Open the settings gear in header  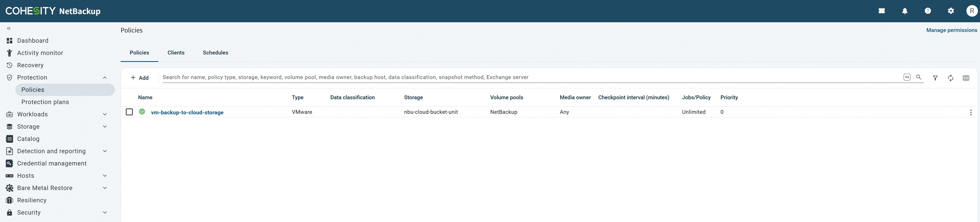[951, 11]
